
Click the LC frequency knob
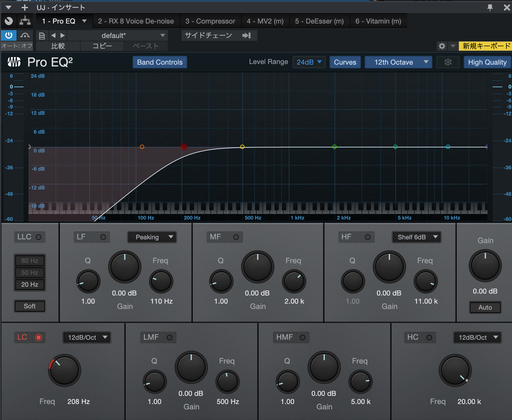click(65, 370)
